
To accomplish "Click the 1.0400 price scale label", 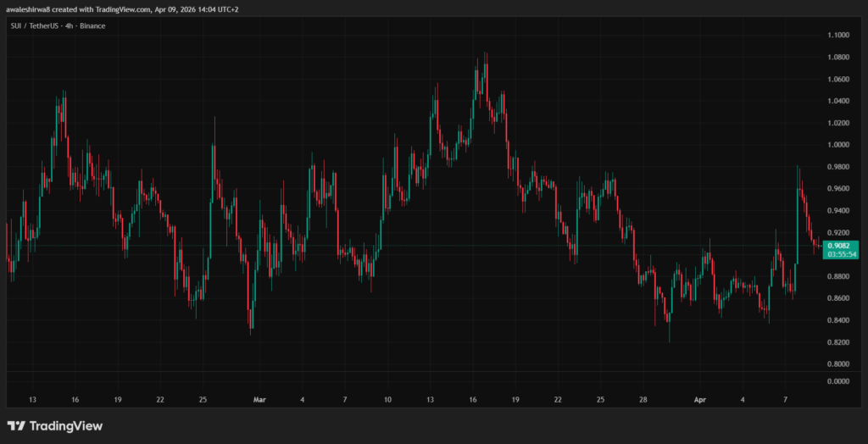I will point(837,101).
